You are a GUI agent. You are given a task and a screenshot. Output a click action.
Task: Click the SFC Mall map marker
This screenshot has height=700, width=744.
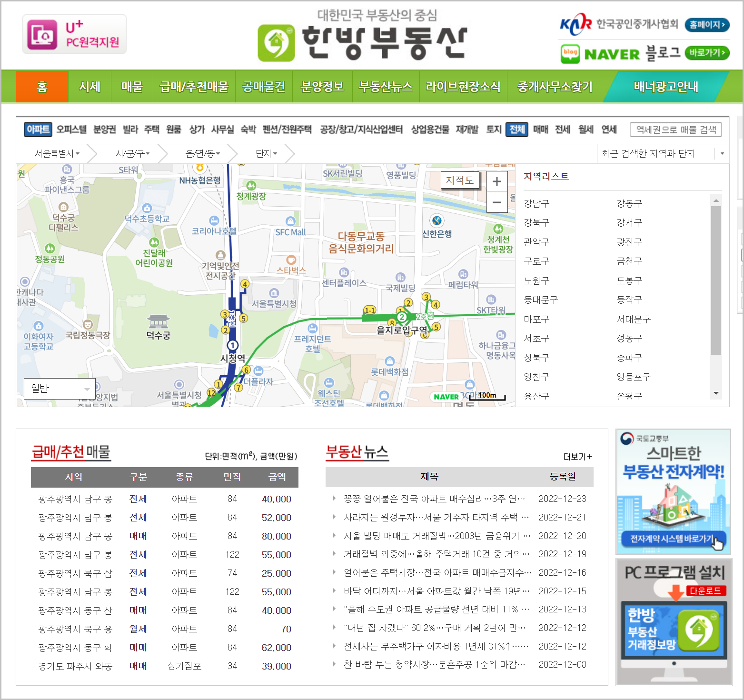(x=290, y=221)
